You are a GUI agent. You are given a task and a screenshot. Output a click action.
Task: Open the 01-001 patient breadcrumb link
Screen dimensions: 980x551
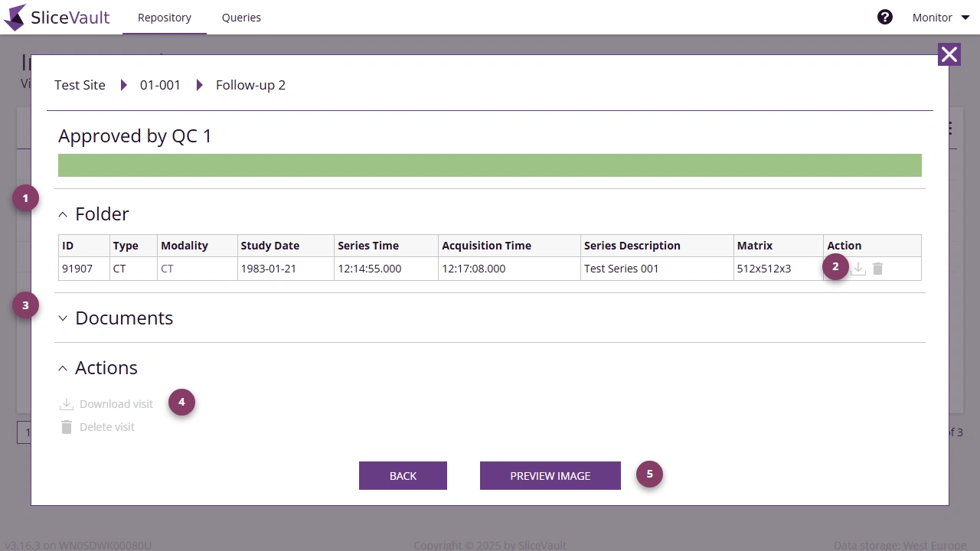pyautogui.click(x=160, y=85)
